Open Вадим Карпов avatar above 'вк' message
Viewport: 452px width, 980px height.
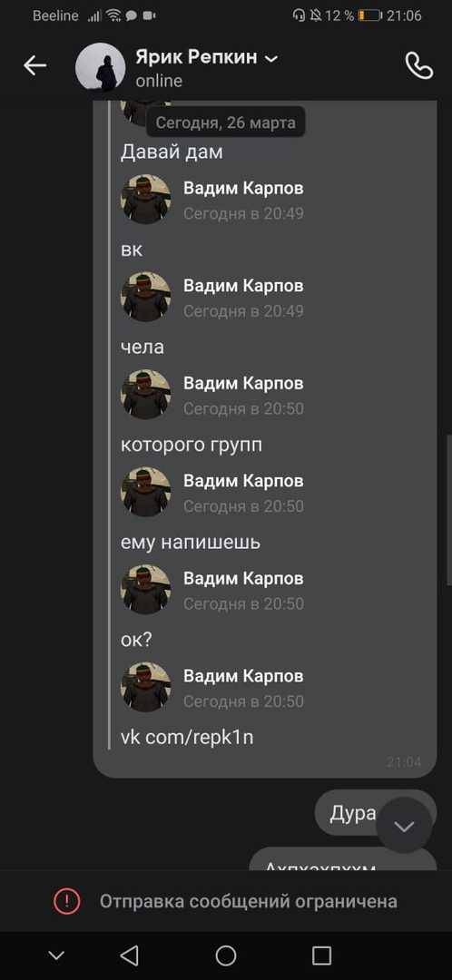(145, 200)
